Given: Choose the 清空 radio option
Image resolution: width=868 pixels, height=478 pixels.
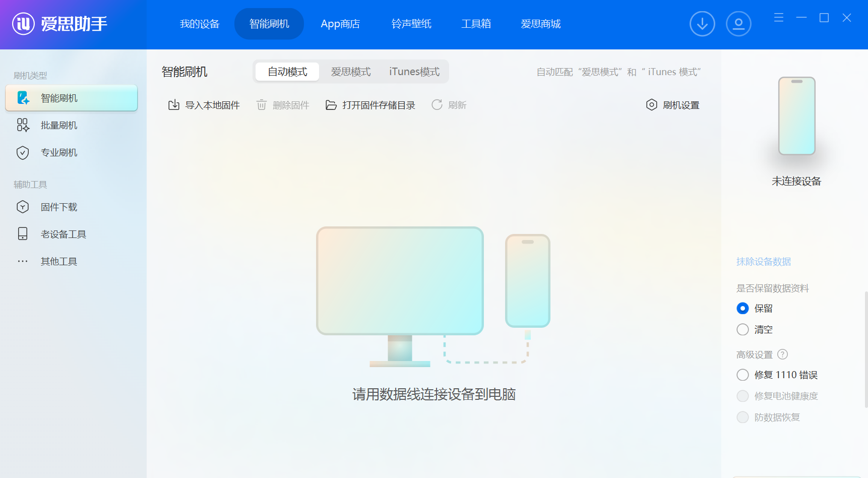Looking at the screenshot, I should 742,330.
